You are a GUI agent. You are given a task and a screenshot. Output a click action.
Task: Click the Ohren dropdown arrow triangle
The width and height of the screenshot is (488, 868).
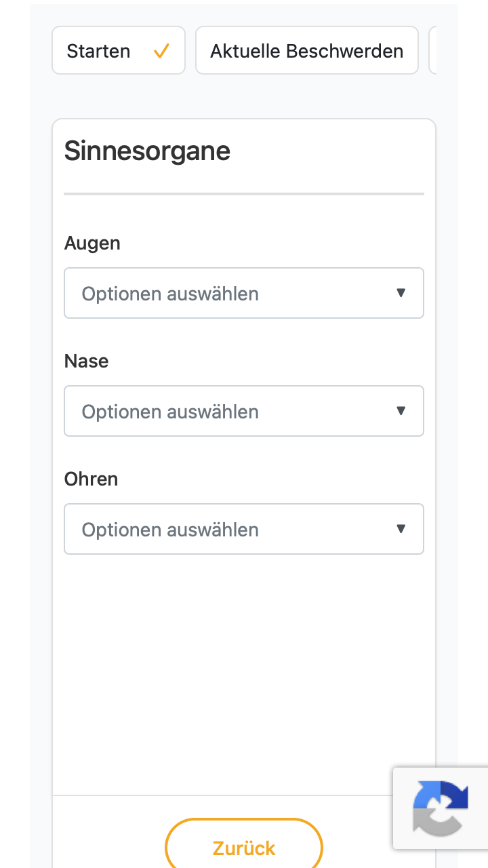pyautogui.click(x=401, y=529)
